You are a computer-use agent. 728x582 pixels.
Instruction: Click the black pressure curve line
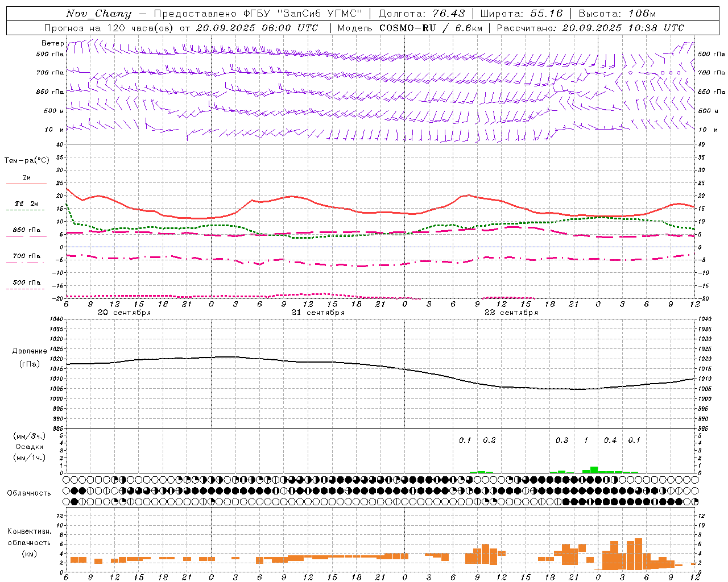click(x=381, y=365)
